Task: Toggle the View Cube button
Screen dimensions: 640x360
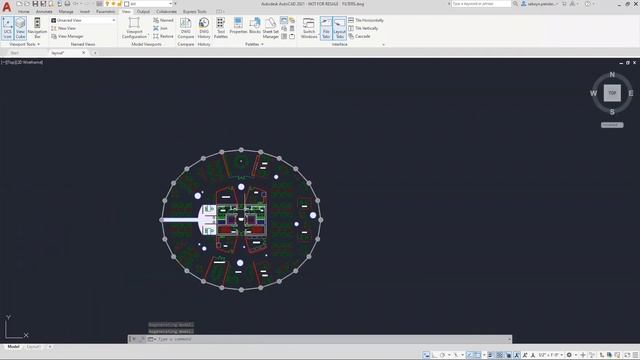Action: [20, 28]
